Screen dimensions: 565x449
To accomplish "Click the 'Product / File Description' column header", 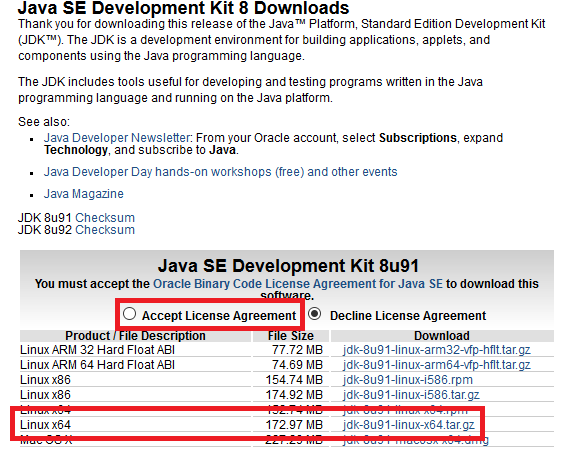I will (135, 336).
